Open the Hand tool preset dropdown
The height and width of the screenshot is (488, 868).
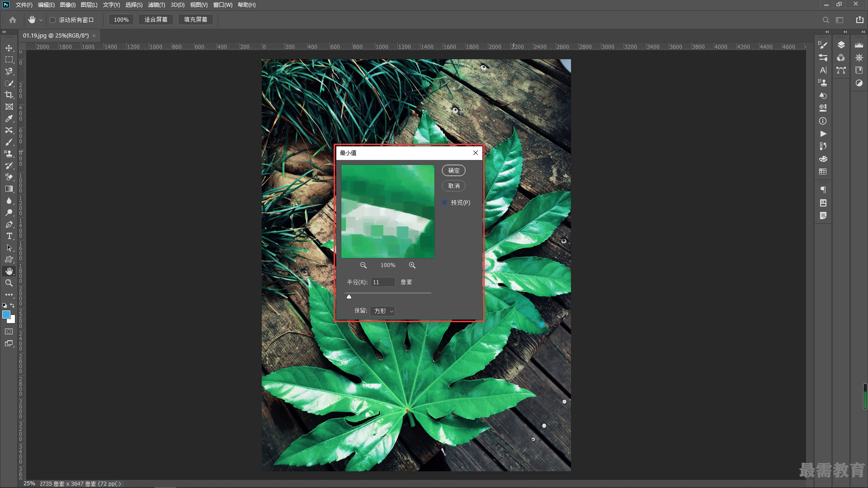(x=41, y=20)
